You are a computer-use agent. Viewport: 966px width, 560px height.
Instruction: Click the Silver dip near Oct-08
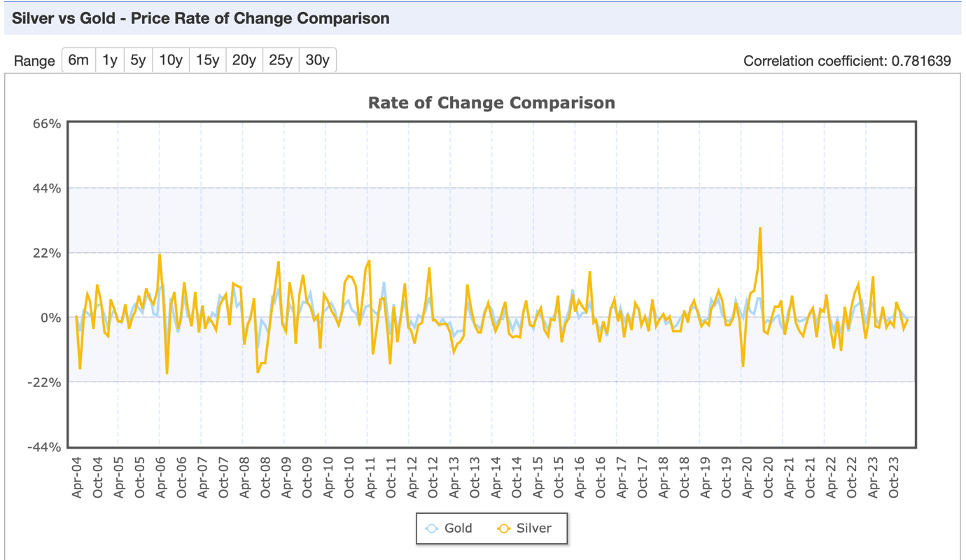[258, 372]
